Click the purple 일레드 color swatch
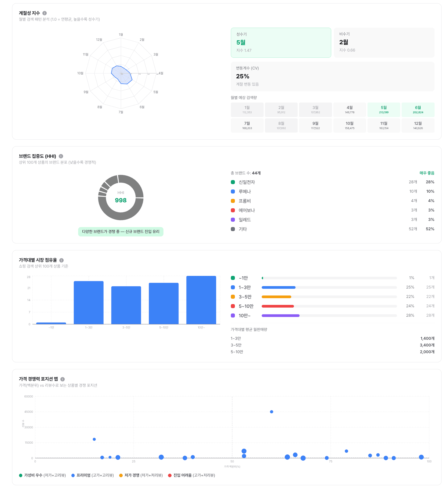Viewport: 448px width, 489px height. coord(233,220)
